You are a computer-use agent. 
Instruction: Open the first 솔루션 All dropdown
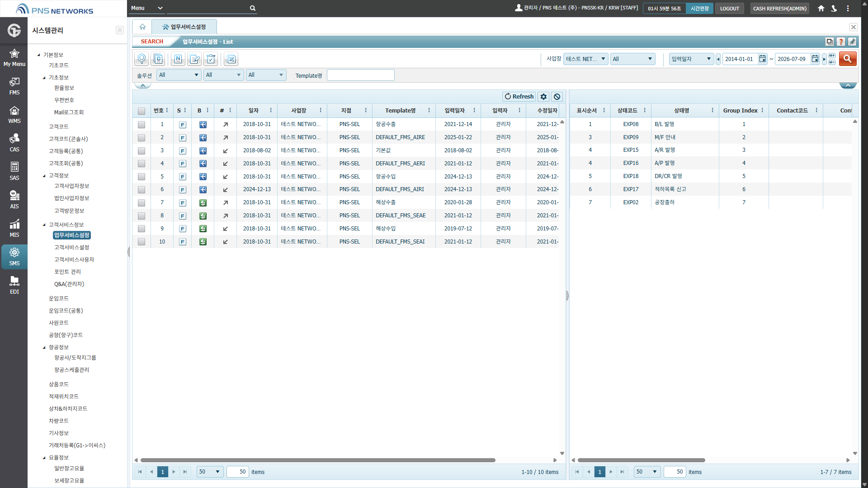coord(179,75)
